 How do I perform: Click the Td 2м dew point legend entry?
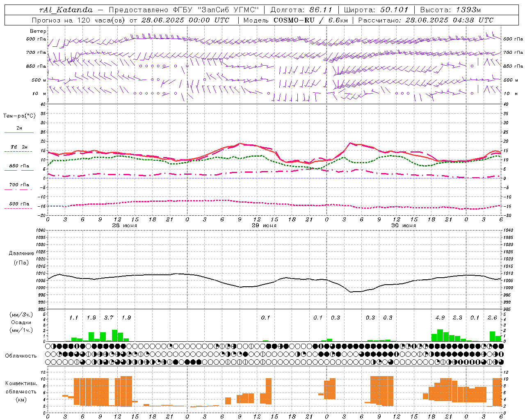[x=19, y=147]
